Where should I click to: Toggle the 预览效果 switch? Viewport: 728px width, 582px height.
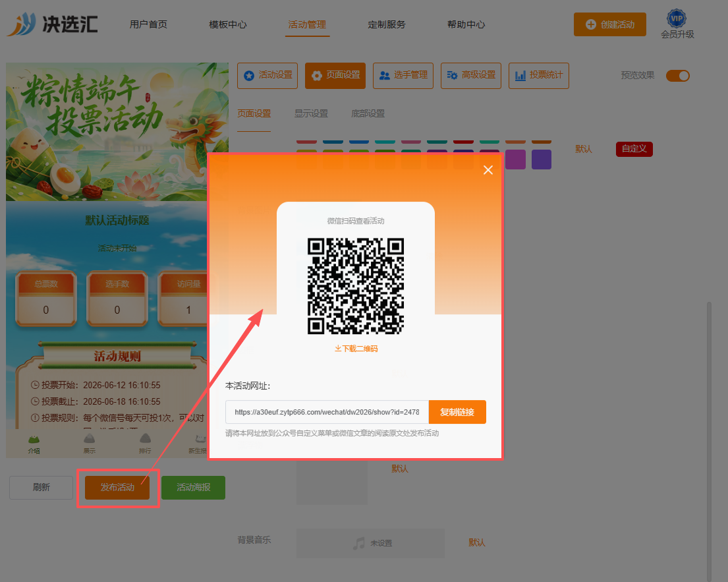678,76
